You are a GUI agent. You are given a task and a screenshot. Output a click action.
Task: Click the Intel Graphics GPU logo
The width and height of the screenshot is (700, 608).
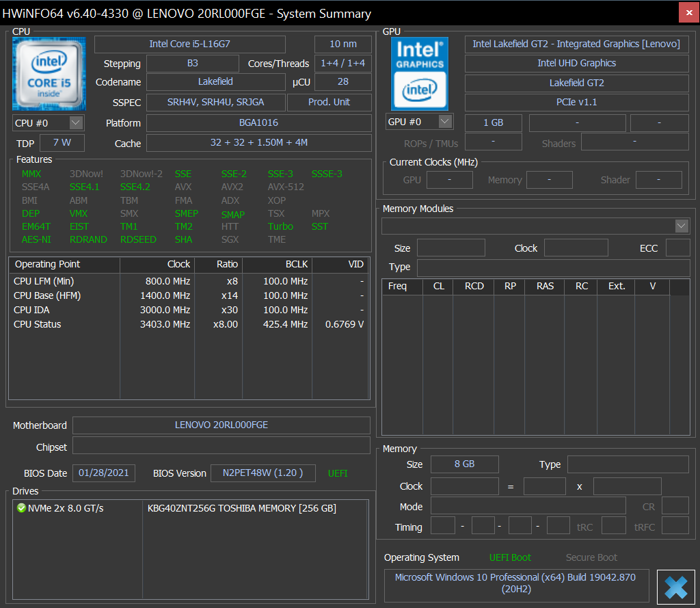420,73
